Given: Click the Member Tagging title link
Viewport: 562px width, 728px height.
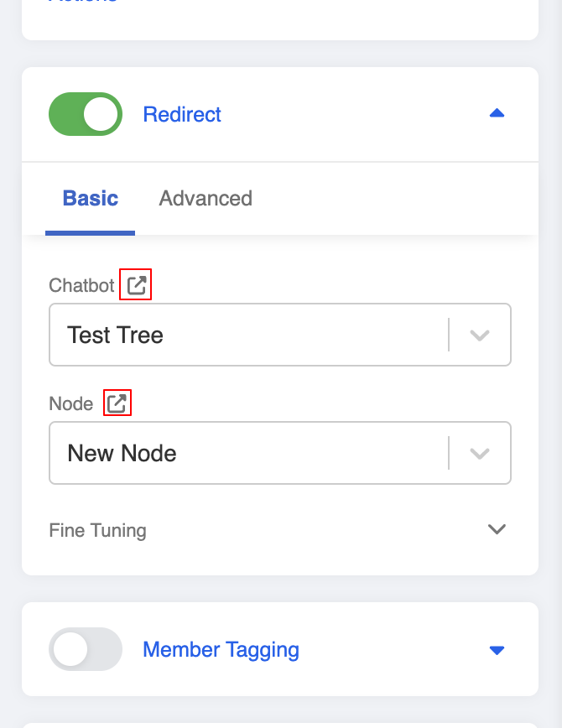Looking at the screenshot, I should point(221,649).
